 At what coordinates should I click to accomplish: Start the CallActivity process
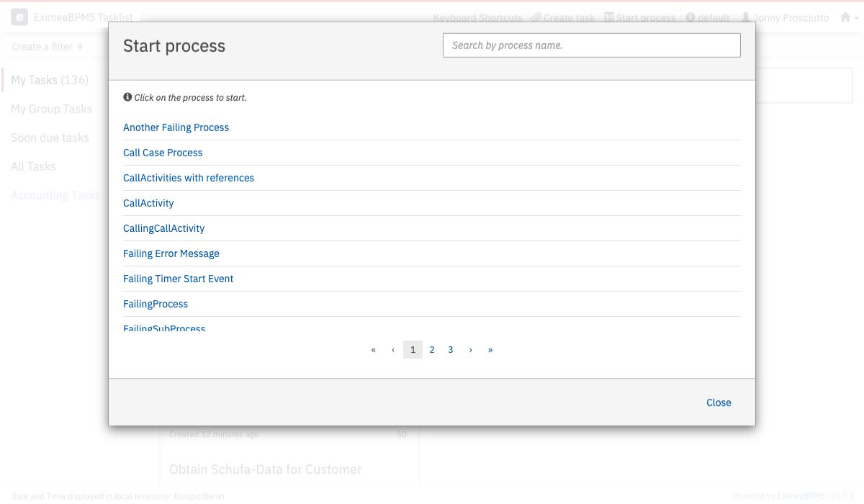148,203
